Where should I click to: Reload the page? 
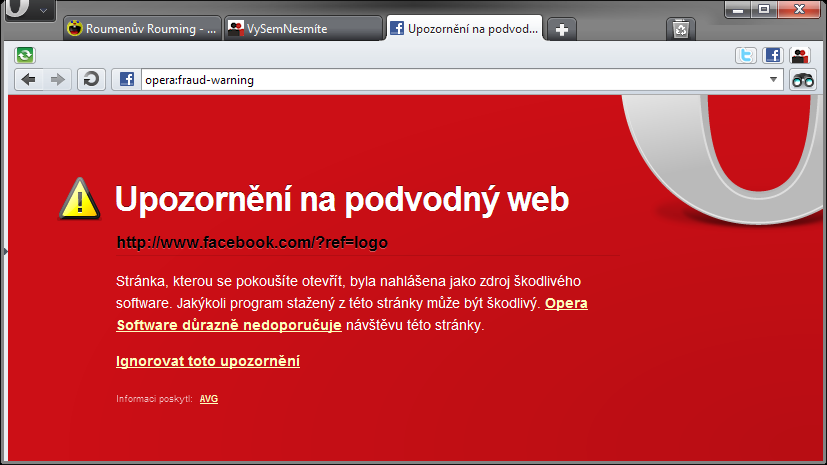click(x=91, y=80)
